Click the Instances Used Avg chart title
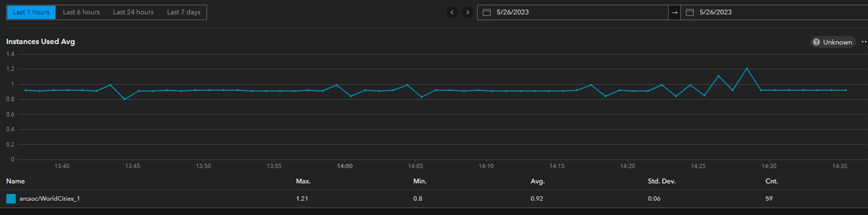The height and width of the screenshot is (215, 868). click(x=41, y=42)
